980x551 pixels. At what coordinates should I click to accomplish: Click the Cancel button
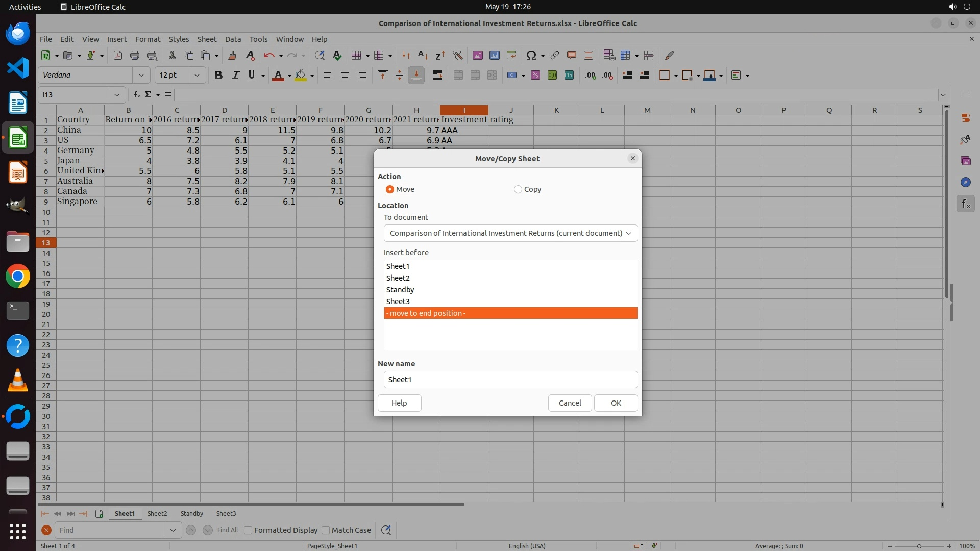pos(570,403)
